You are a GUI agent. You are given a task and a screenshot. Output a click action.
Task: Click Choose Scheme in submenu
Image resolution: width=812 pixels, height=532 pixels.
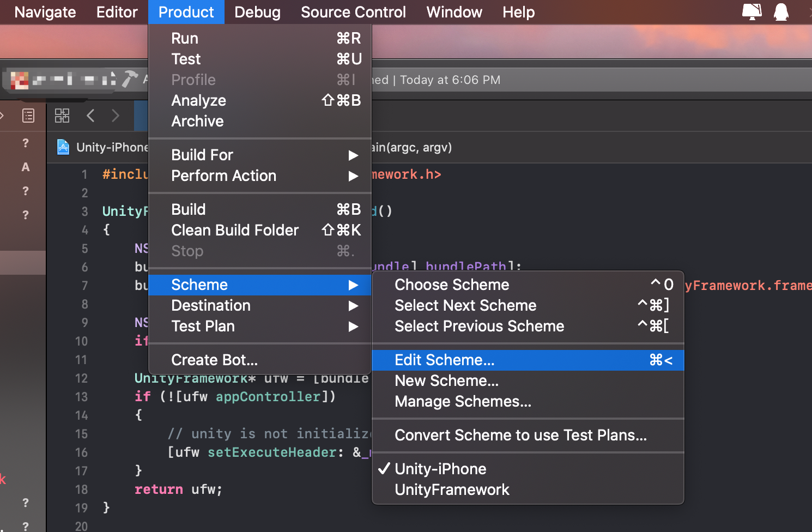click(x=528, y=285)
